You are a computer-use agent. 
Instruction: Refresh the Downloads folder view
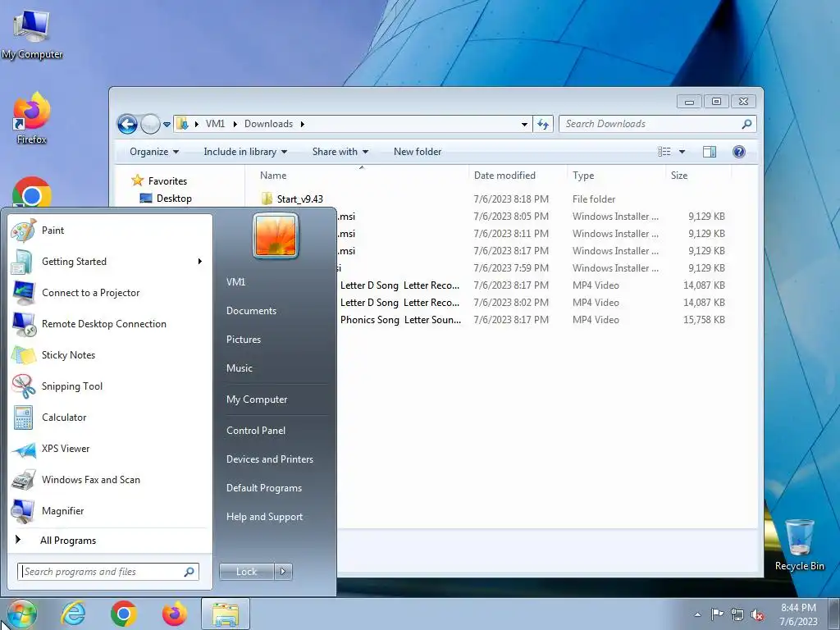point(543,125)
